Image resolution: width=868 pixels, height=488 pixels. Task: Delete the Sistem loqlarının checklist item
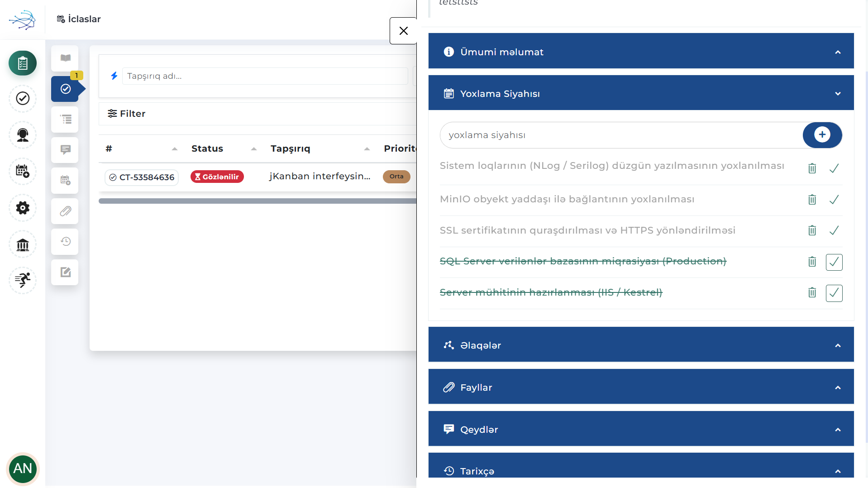[812, 168]
